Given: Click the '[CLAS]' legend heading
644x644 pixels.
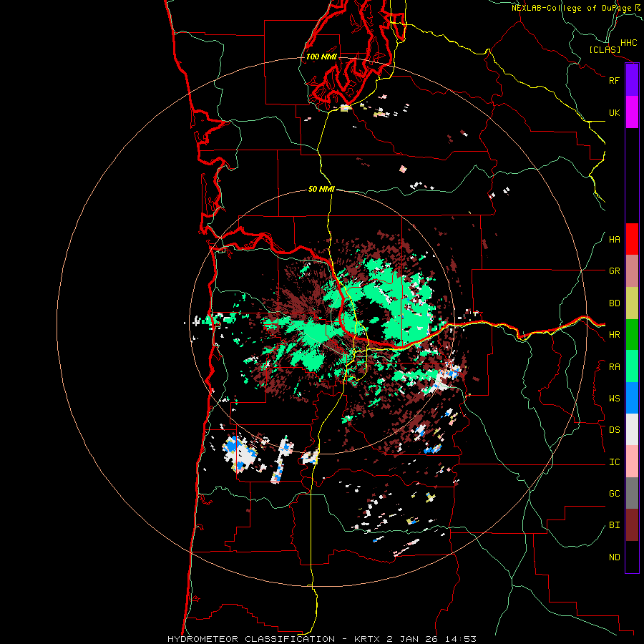Looking at the screenshot, I should [x=605, y=49].
